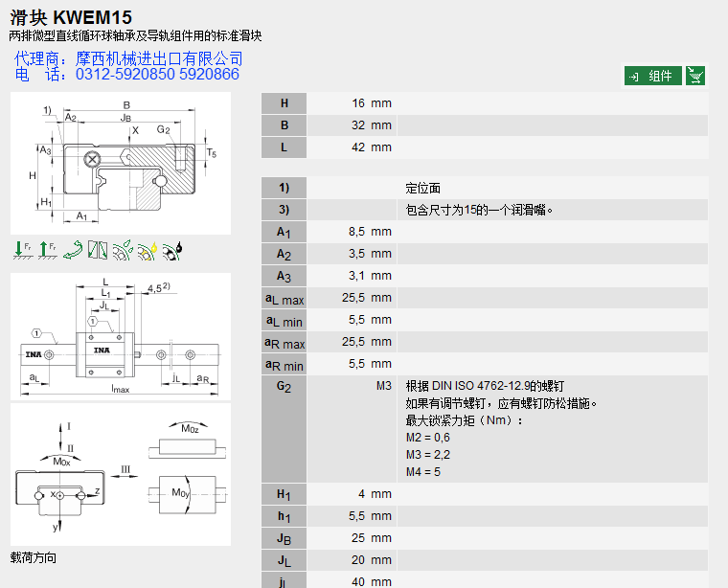Select the G2 row label
728x588 pixels.
click(284, 386)
